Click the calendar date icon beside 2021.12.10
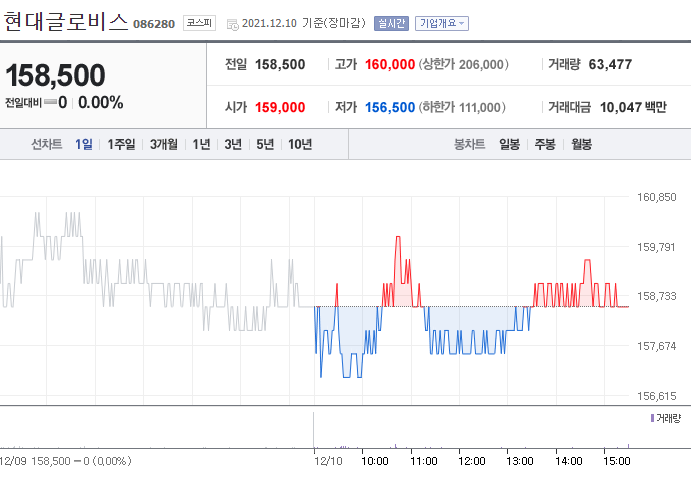The width and height of the screenshot is (691, 477). point(232,25)
